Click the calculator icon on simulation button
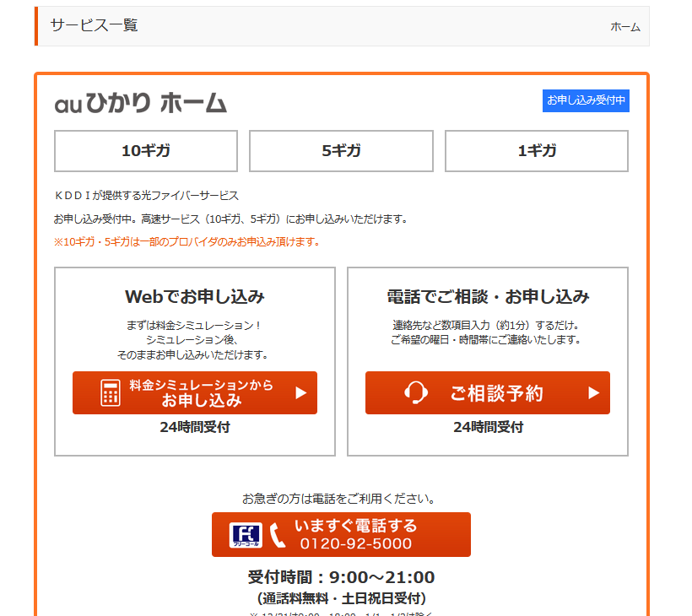Screen dimensions: 692x616 click(x=111, y=392)
